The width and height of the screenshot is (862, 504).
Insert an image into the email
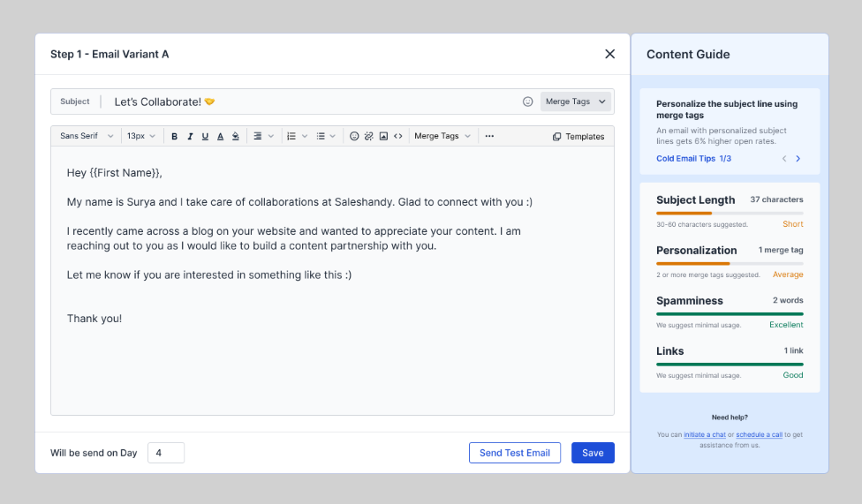[x=383, y=136]
